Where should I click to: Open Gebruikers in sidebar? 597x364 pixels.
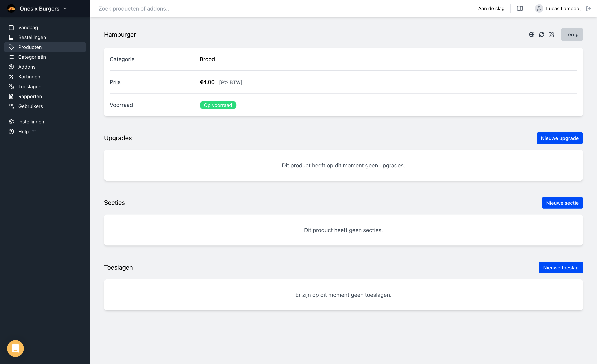tap(45, 106)
